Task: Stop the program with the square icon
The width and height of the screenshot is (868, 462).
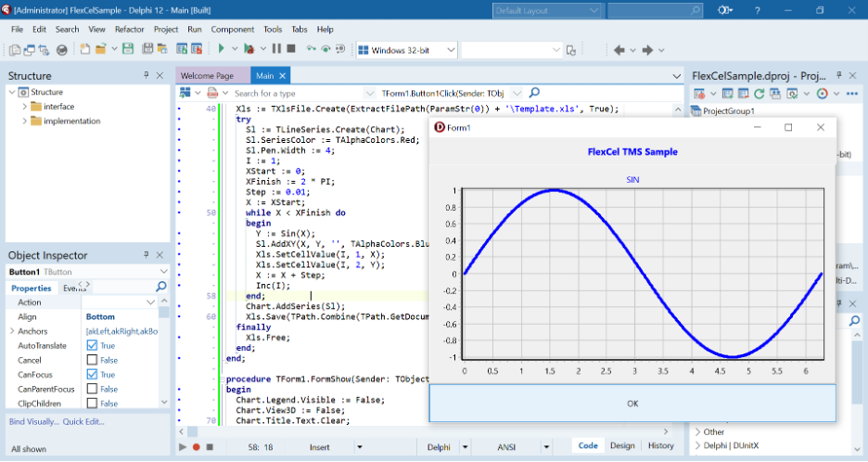Action: coord(291,49)
